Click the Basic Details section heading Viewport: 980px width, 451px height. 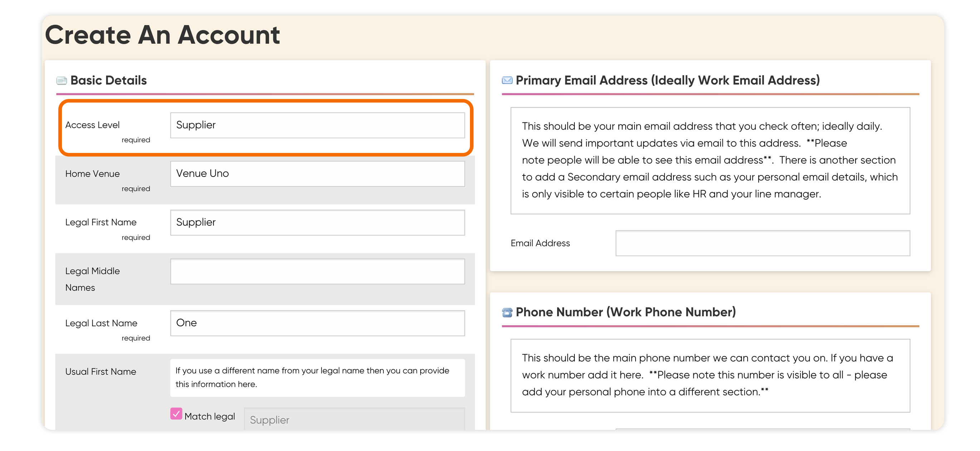(108, 81)
